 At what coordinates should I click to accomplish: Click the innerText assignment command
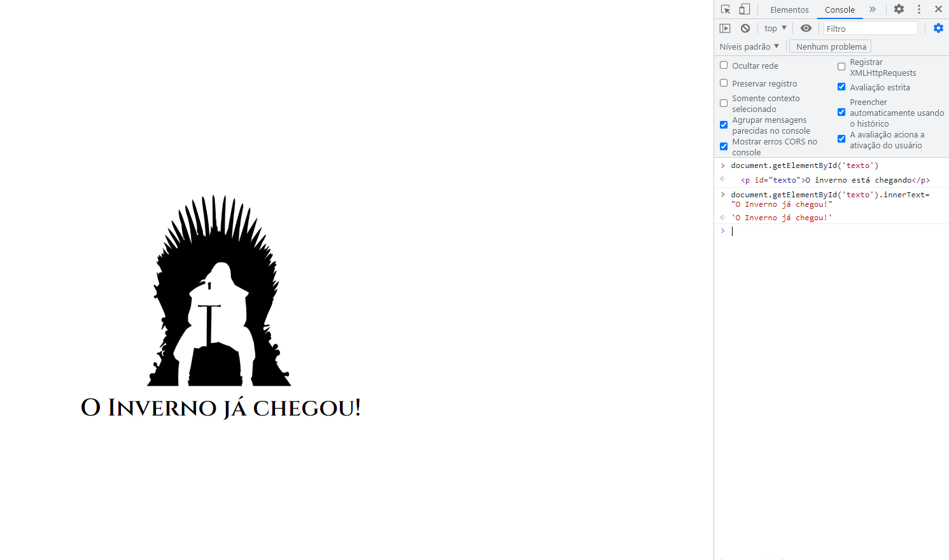[x=830, y=200]
